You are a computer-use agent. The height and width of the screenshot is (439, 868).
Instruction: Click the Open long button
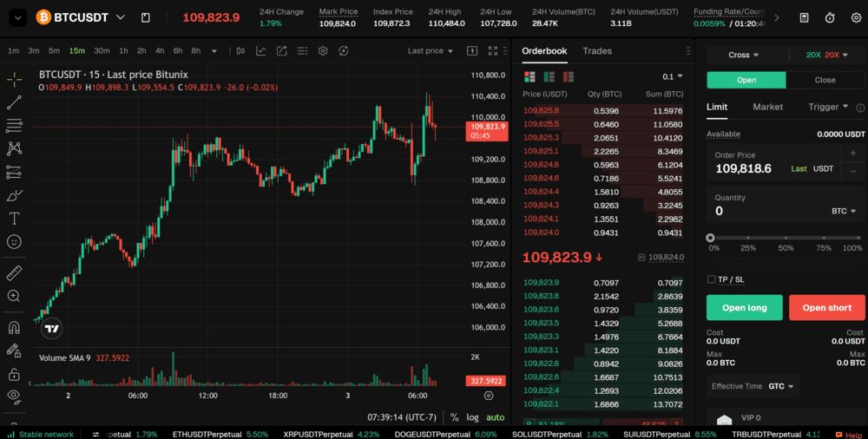[x=744, y=308]
